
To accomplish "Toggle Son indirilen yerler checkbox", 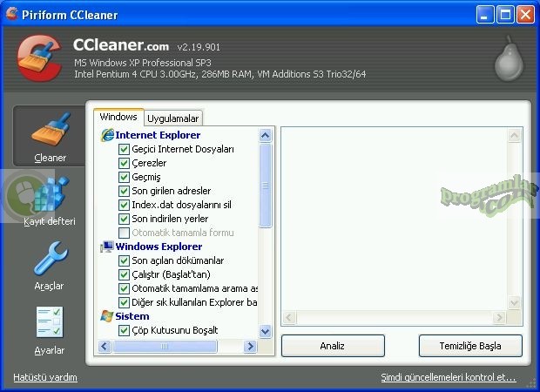I will pos(124,219).
